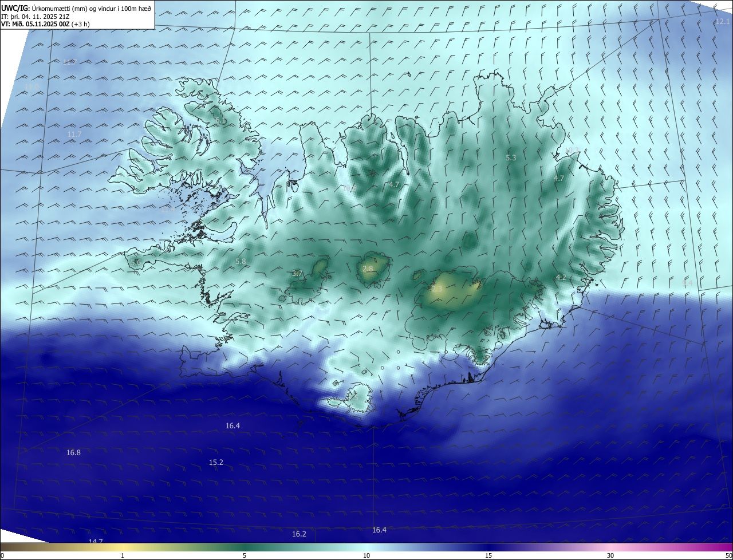Click the 15.2 value over the ocean
This screenshot has width=733, height=560.
pos(216,463)
